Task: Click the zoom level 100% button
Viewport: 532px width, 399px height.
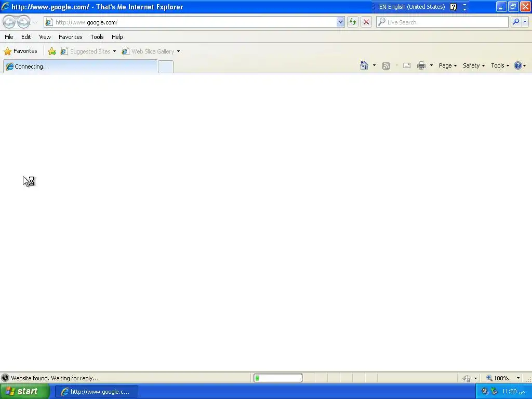Action: click(498, 378)
